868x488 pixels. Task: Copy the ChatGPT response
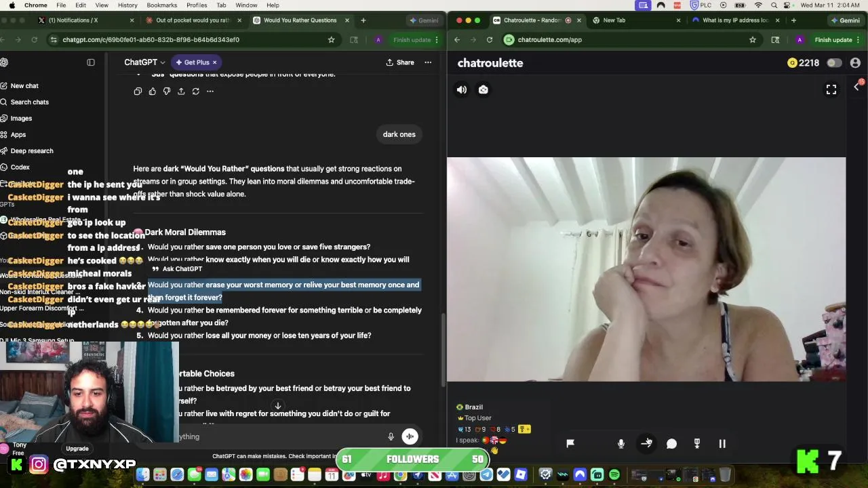click(138, 91)
